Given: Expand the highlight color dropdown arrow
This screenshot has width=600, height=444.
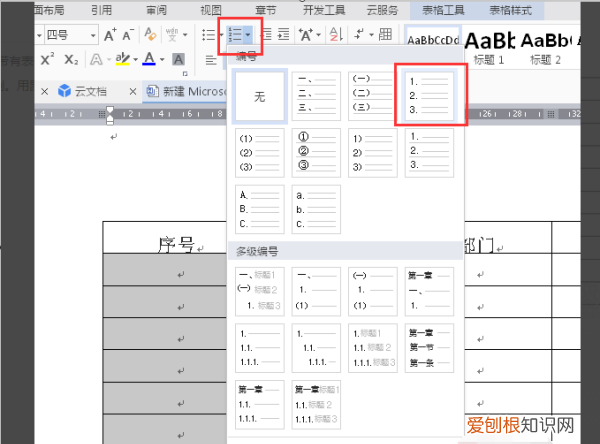Looking at the screenshot, I should 135,59.
